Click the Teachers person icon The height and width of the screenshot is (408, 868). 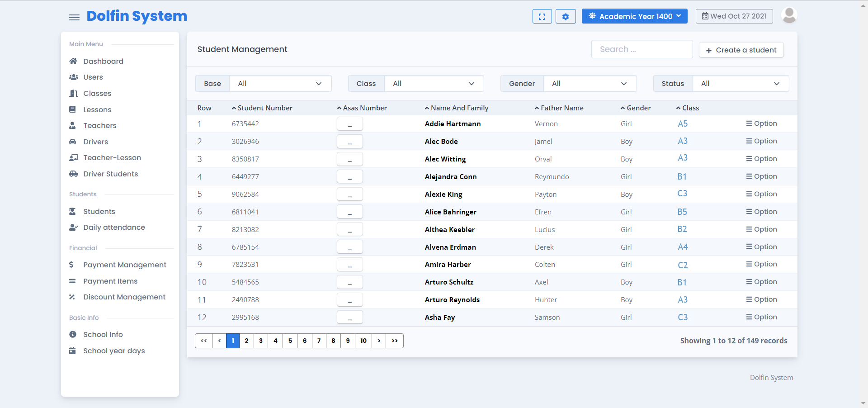point(72,125)
